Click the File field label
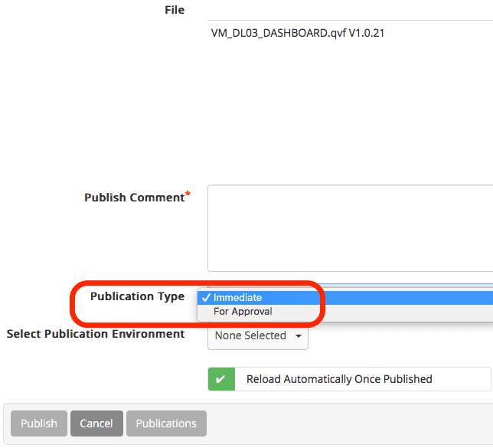 click(175, 10)
